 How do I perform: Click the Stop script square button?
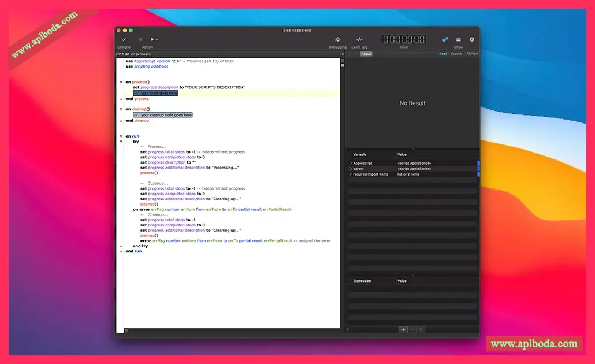click(141, 39)
